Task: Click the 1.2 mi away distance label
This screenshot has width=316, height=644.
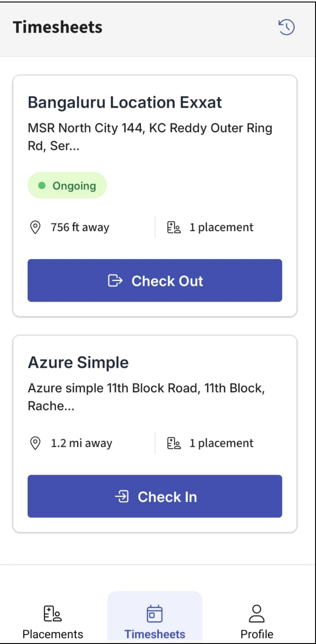Action: point(81,443)
